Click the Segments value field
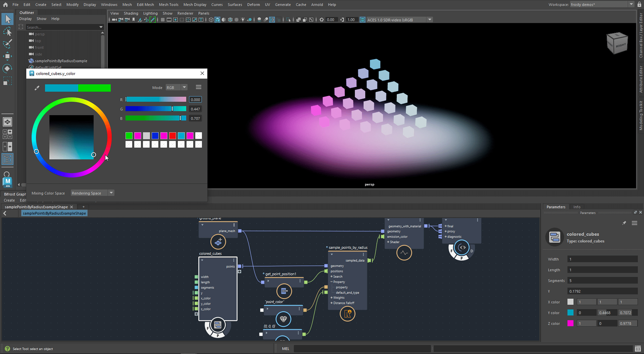 602,281
